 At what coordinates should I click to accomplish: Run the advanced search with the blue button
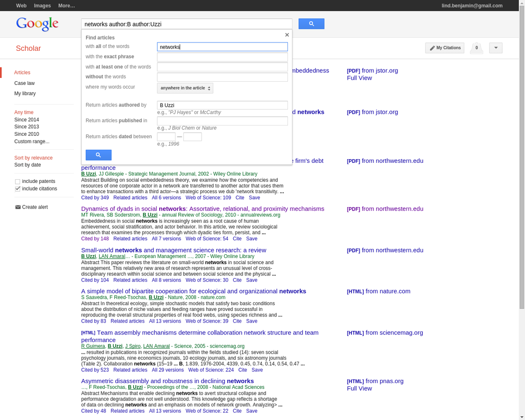click(98, 155)
